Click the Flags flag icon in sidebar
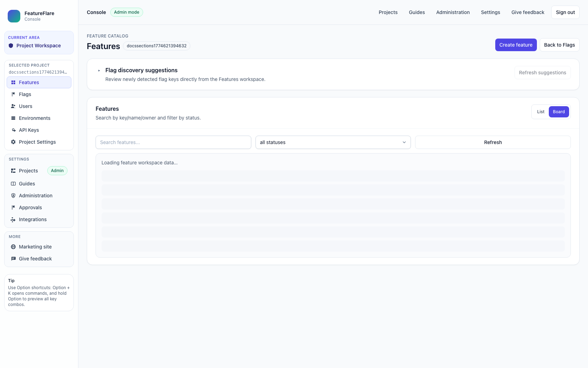Image resolution: width=588 pixels, height=368 pixels. 13,94
